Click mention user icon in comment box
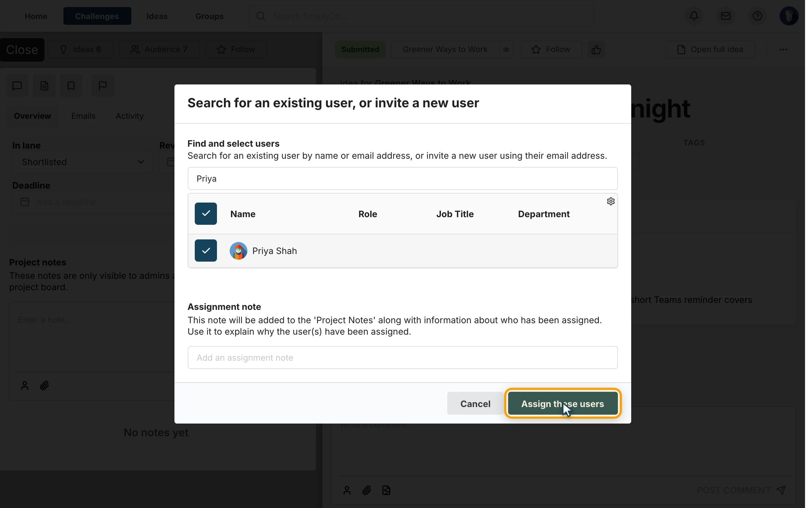 point(347,490)
